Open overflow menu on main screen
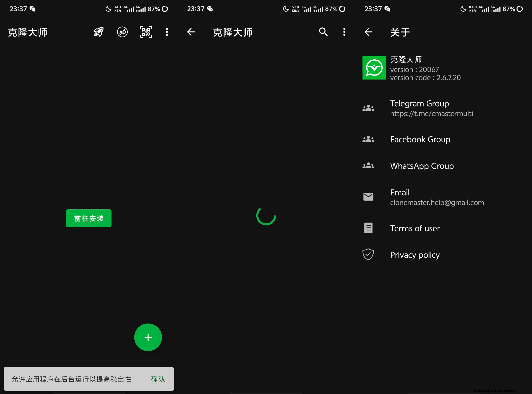Screen dimensions: 532x394 pos(167,32)
